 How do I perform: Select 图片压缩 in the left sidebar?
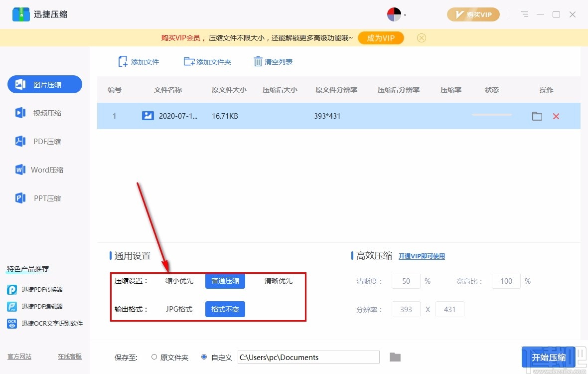pos(44,84)
